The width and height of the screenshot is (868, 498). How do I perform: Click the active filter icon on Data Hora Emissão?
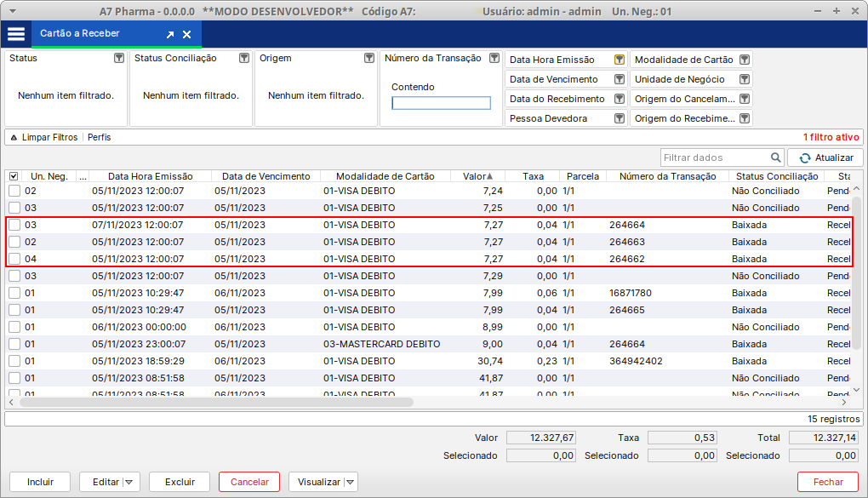click(x=620, y=60)
